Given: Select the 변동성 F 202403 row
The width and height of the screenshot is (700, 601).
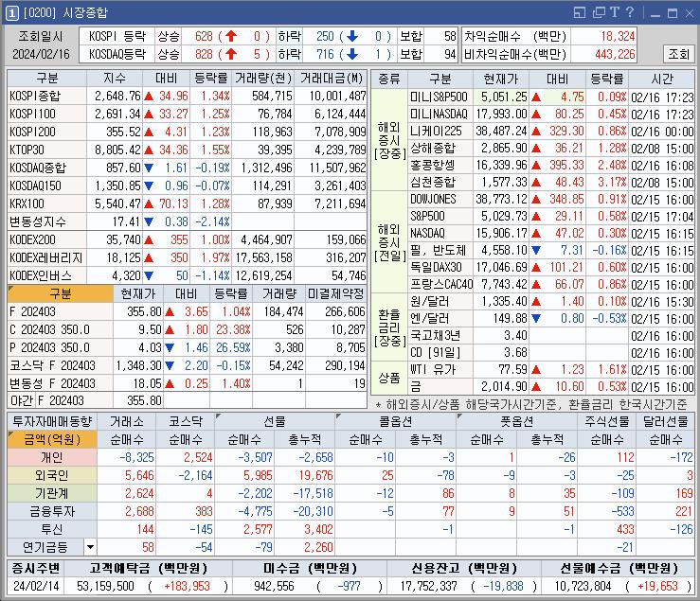Looking at the screenshot, I should coord(187,383).
